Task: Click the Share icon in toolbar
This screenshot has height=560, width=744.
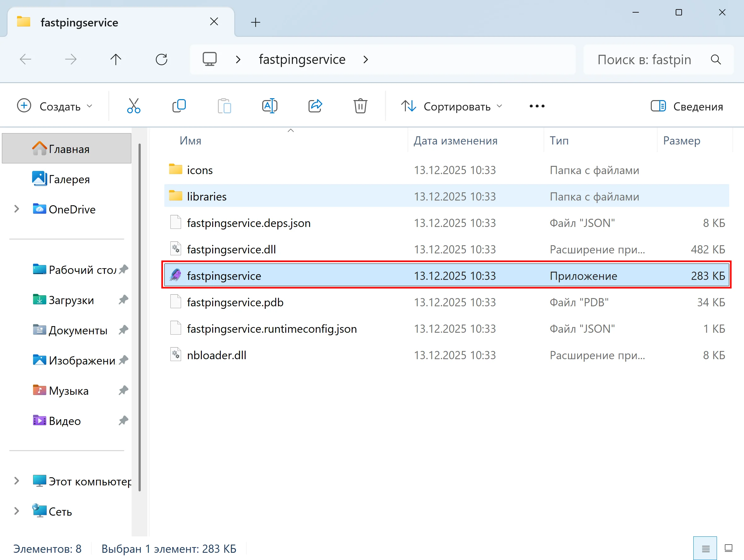Action: click(315, 106)
